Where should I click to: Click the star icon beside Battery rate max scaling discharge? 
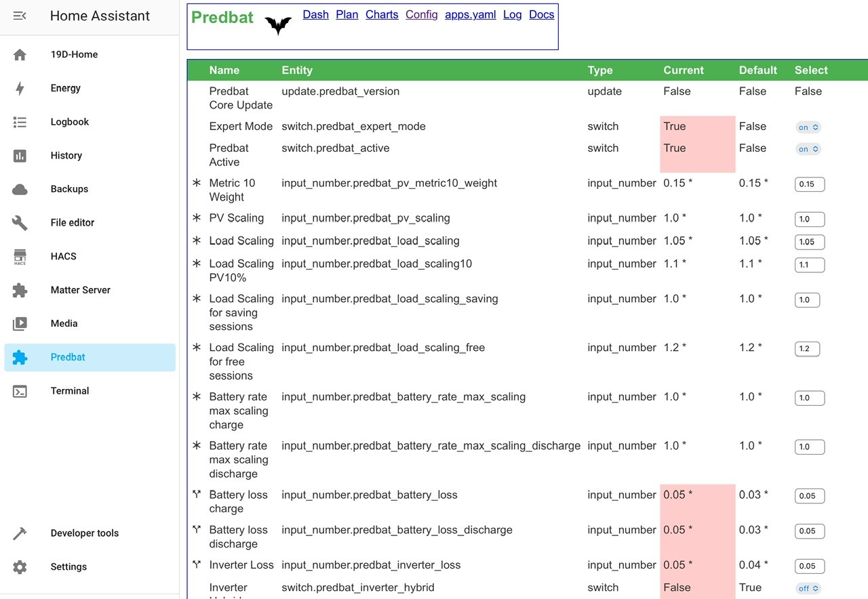[197, 446]
